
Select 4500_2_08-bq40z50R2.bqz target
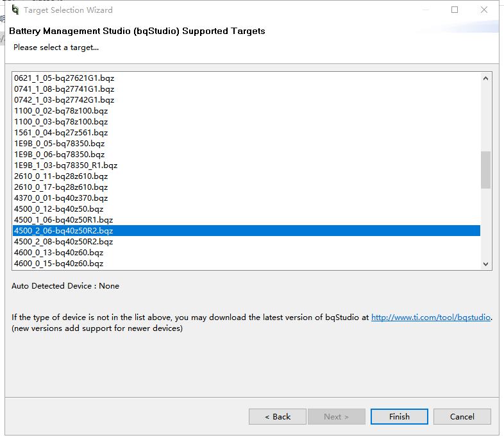[x=63, y=242]
